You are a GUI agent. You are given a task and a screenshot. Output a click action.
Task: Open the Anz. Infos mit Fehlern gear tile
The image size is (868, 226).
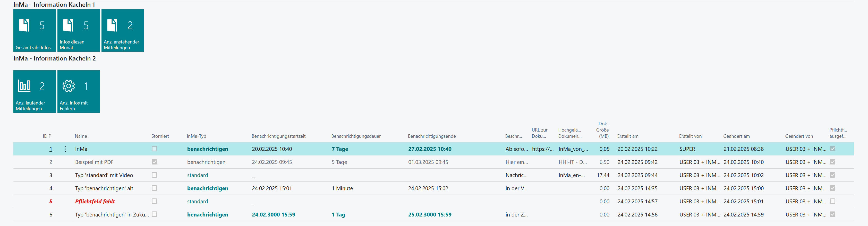[x=79, y=91]
